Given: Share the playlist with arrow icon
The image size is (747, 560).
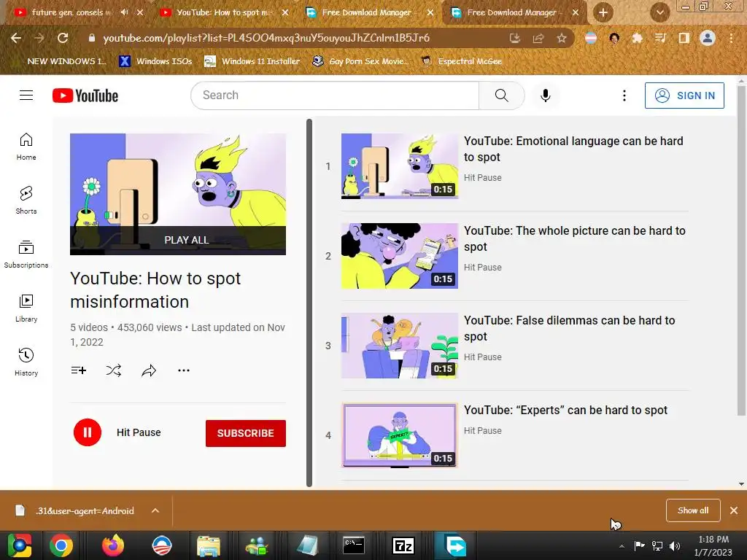Looking at the screenshot, I should coord(149,370).
